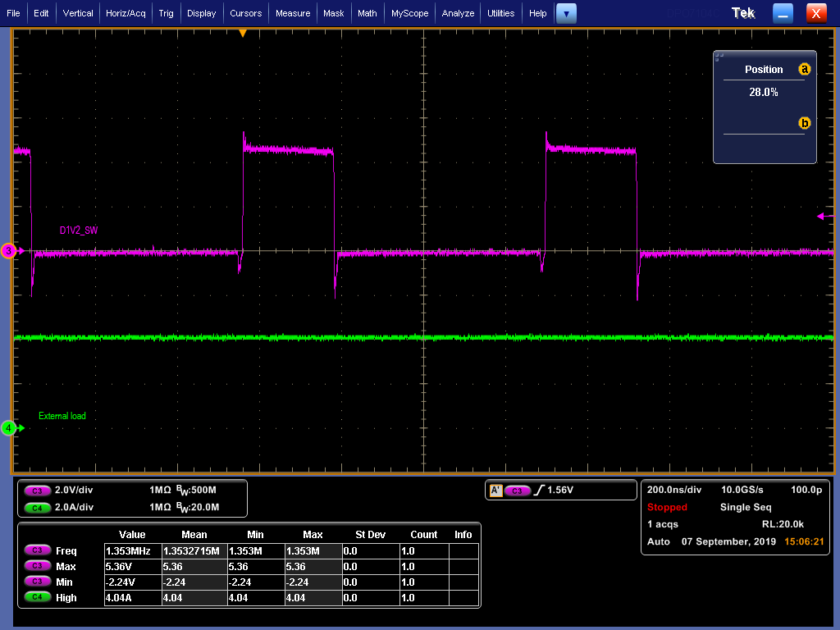
Task: Select the channel 4 ground reference marker
Action: [9, 427]
